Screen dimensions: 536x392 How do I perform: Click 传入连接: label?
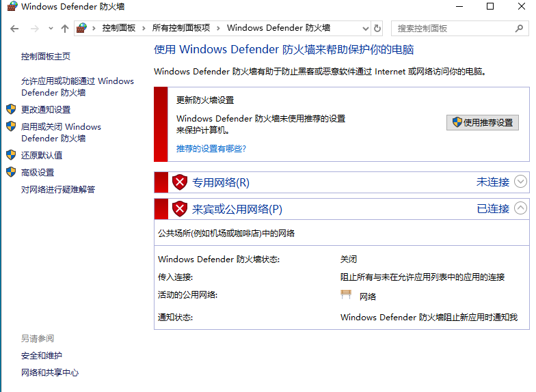(x=175, y=277)
